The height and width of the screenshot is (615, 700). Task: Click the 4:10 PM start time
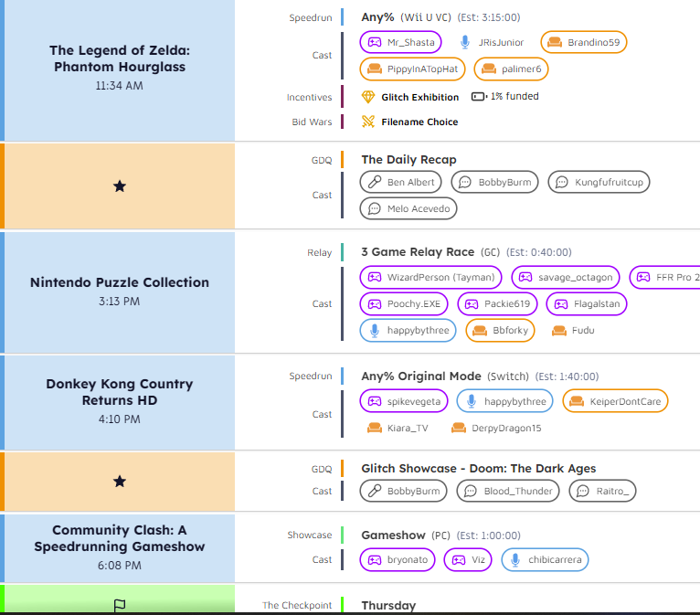tap(119, 419)
